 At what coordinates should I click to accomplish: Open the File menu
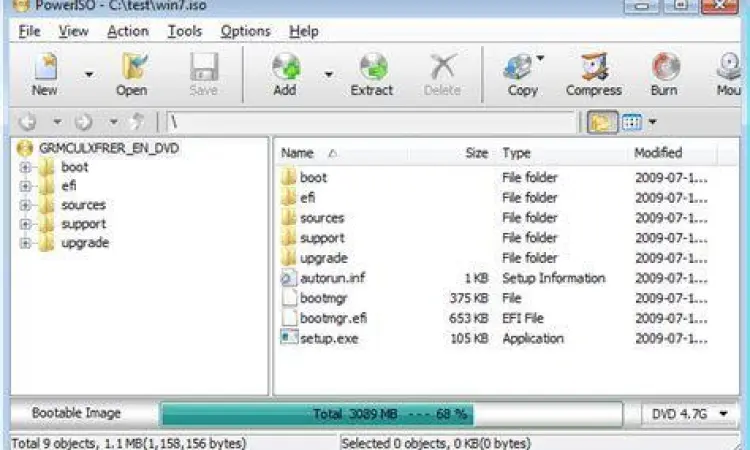29,31
